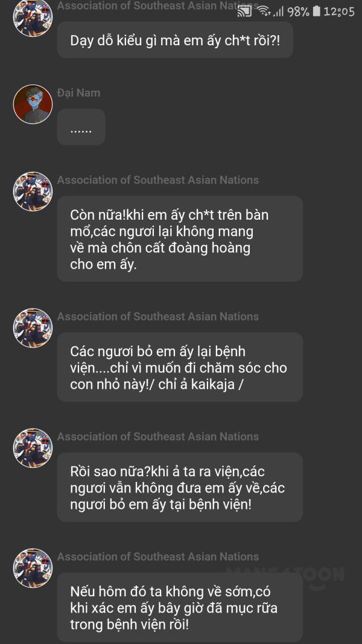Select avatar next to "Rồi sao nữa?" message
The image size is (362, 644).
(33, 448)
